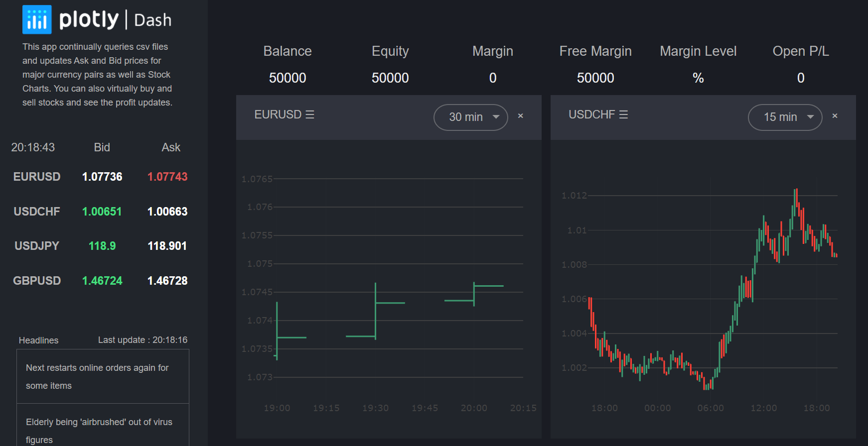Image resolution: width=868 pixels, height=446 pixels.
Task: Click the EURUSD chart title text
Action: pyautogui.click(x=278, y=114)
